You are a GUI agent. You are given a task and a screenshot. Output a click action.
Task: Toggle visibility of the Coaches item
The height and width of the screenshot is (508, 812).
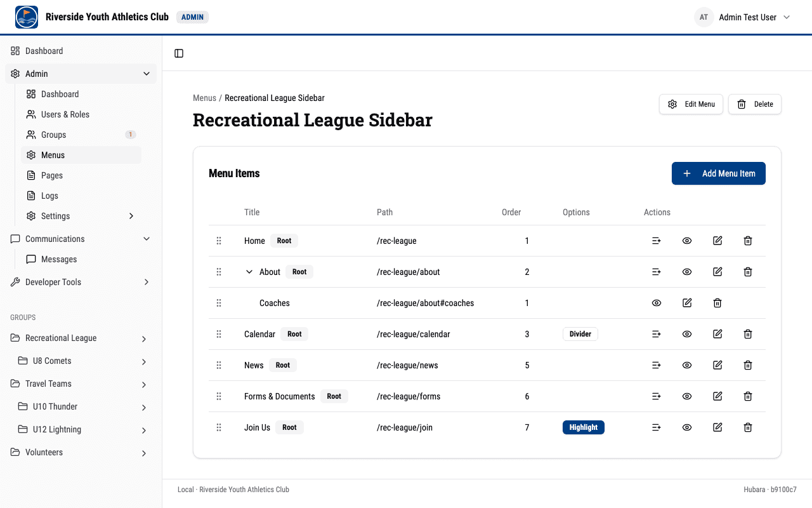(657, 303)
